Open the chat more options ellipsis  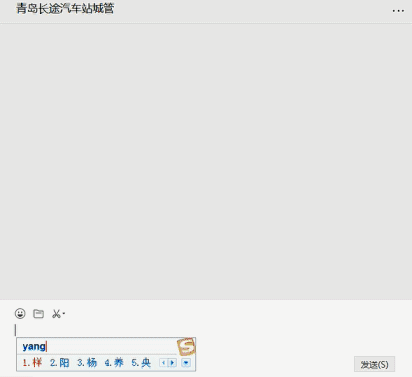click(398, 11)
